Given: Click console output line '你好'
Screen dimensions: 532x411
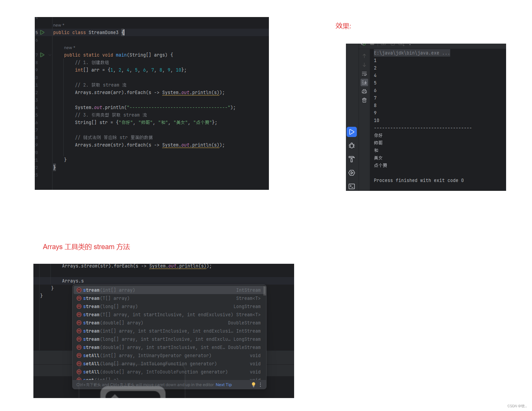Looking at the screenshot, I should pos(378,135).
